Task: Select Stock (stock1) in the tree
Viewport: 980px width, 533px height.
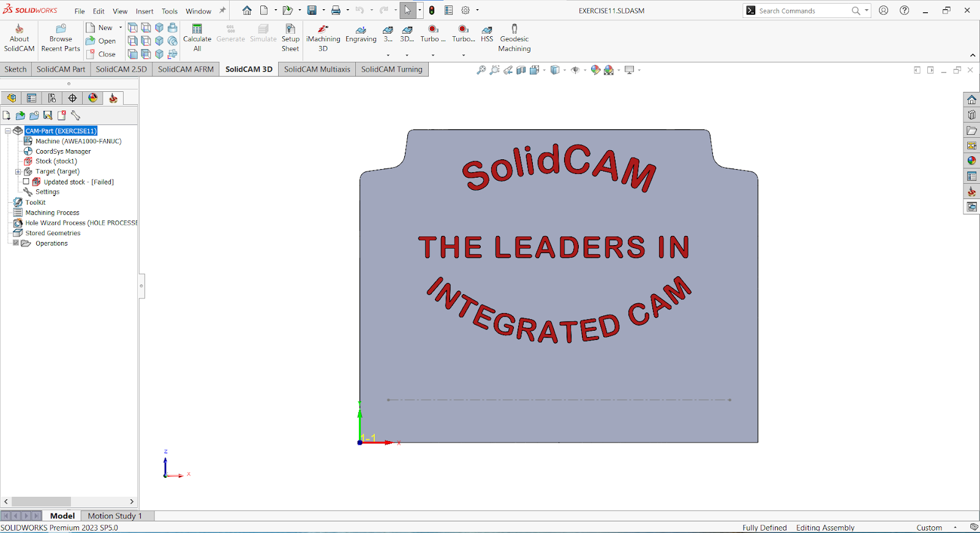Action: (x=56, y=161)
